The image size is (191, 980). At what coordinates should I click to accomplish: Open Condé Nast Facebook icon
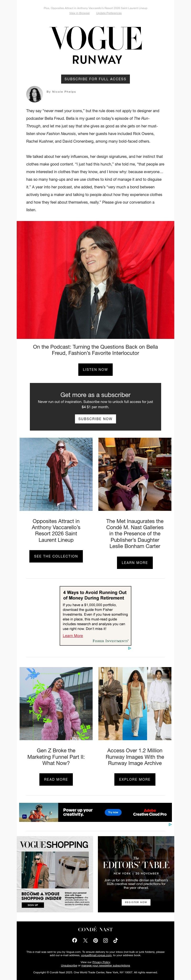click(x=75, y=940)
